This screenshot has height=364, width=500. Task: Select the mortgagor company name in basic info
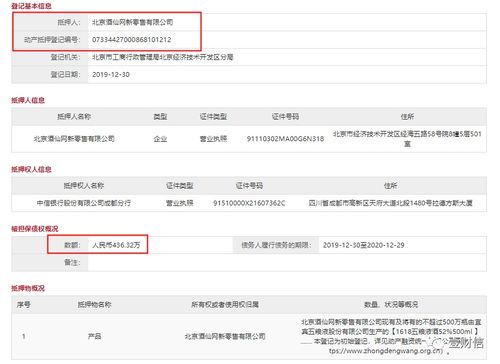(133, 22)
